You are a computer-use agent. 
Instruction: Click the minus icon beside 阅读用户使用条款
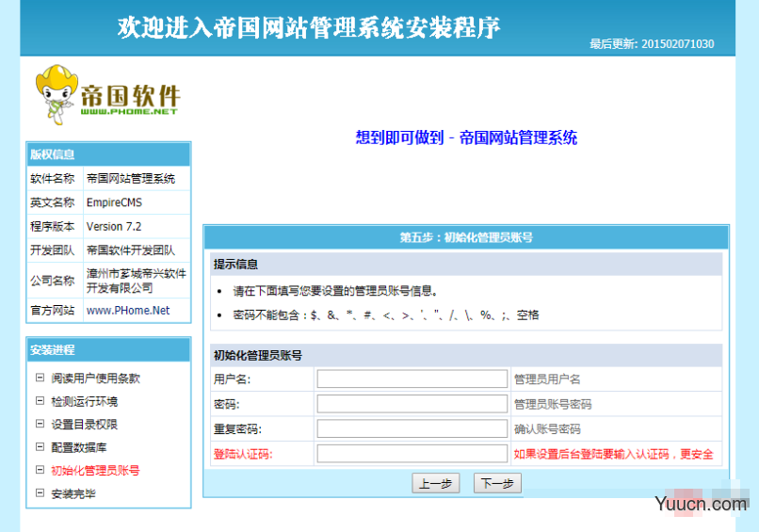[40, 378]
